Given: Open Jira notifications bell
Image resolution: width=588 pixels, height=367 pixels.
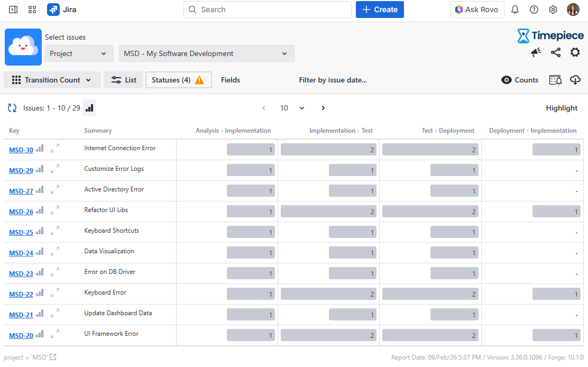Looking at the screenshot, I should point(514,10).
